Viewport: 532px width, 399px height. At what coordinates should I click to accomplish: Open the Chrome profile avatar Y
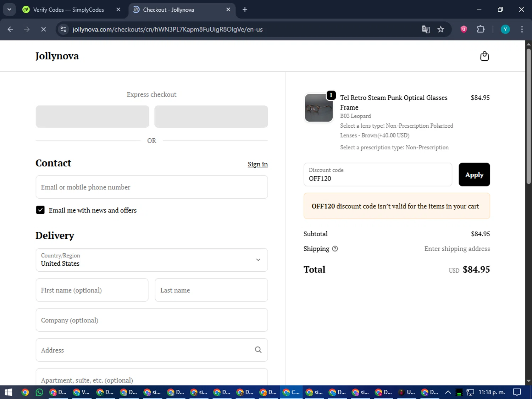click(505, 29)
